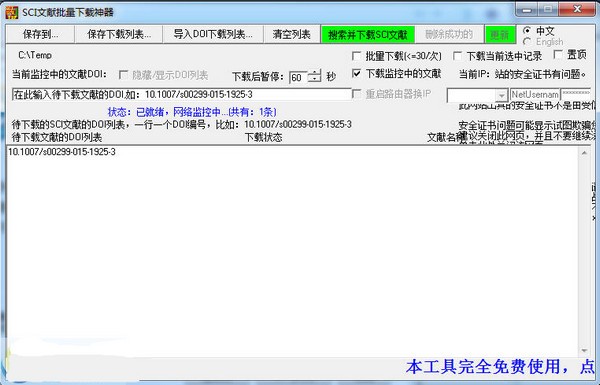Minimize the SCI文献批量下载神器 window
Image resolution: width=600 pixels, height=385 pixels.
click(x=527, y=9)
